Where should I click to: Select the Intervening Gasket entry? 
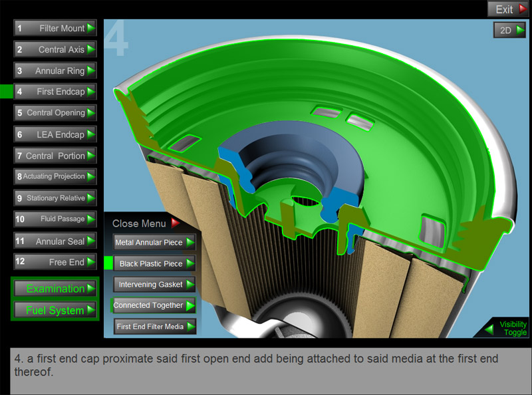(154, 285)
